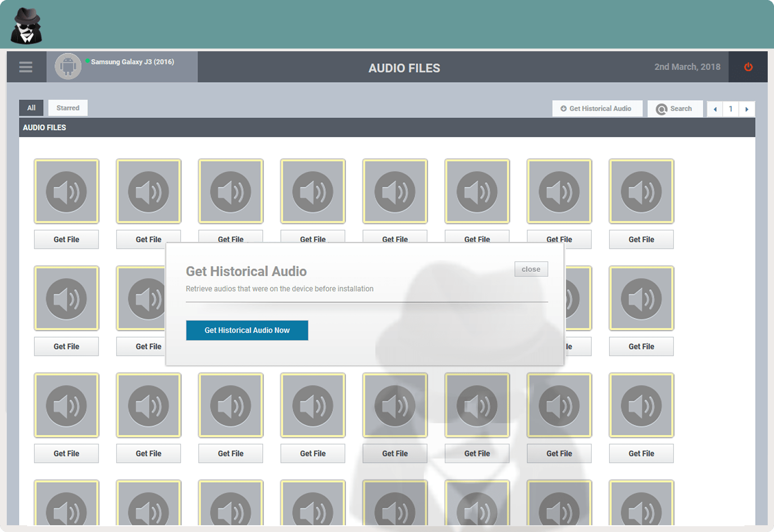Select the AUDIO FILES section header
Viewport: 774px width, 532px height.
45,127
